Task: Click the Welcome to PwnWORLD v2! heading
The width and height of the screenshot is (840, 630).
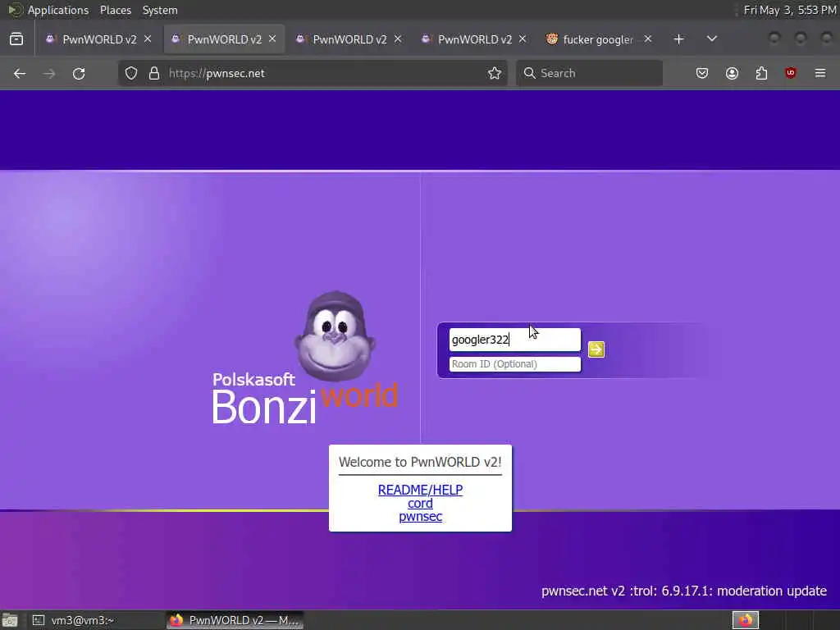Action: (x=420, y=462)
